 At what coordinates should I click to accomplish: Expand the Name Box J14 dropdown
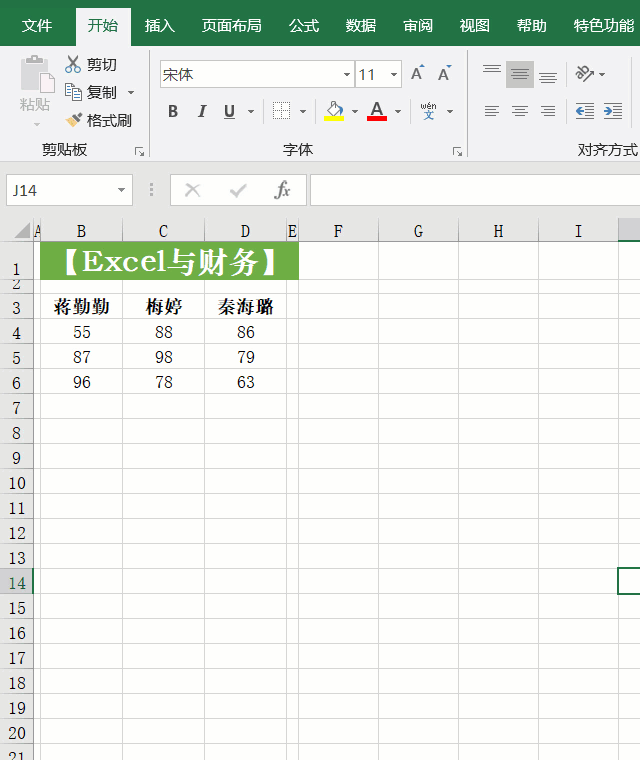point(121,190)
